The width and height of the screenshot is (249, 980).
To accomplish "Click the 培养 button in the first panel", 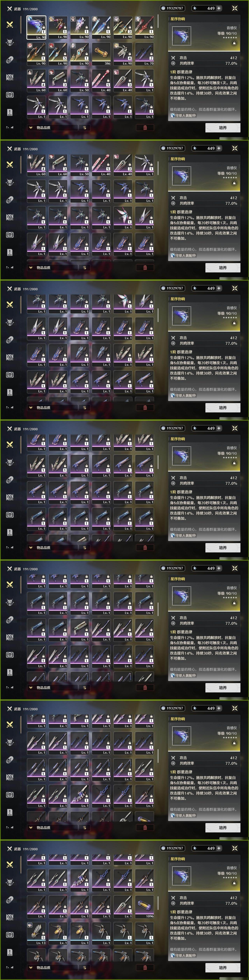I will coord(223,128).
